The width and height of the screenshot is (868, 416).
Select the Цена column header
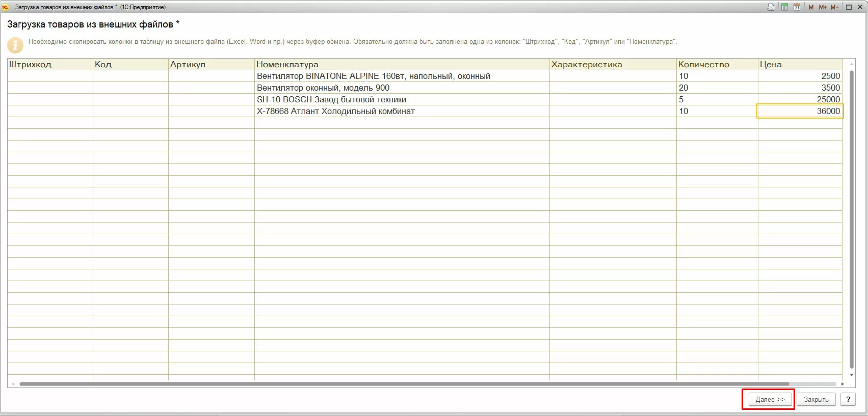pos(800,64)
